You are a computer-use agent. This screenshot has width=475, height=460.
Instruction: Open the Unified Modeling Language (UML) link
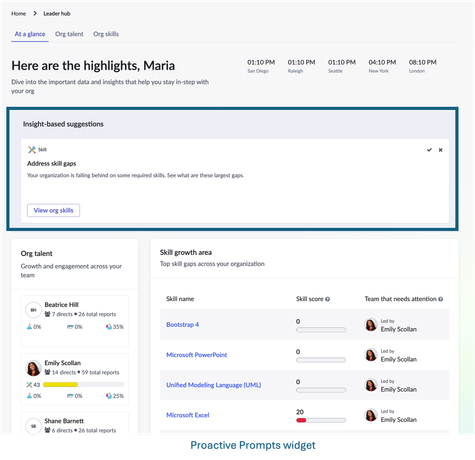pyautogui.click(x=213, y=385)
